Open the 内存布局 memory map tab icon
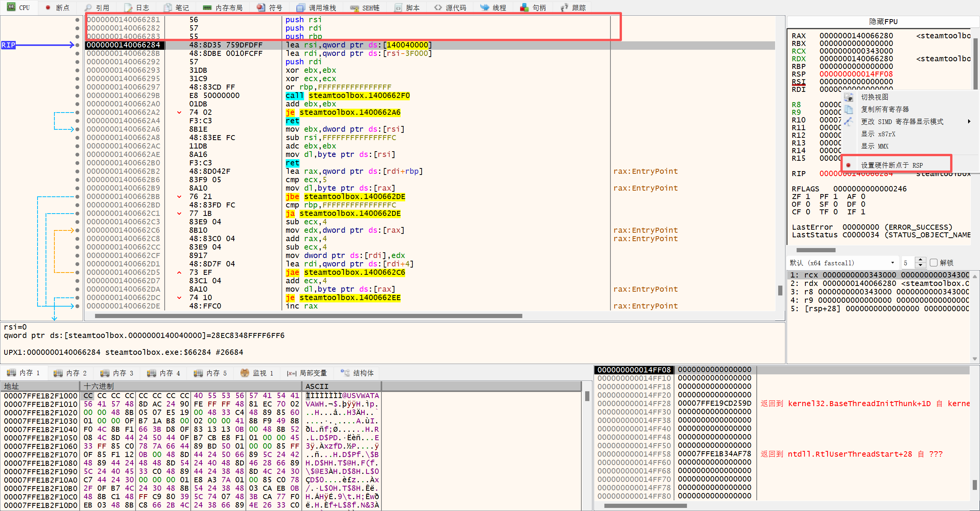 207,8
